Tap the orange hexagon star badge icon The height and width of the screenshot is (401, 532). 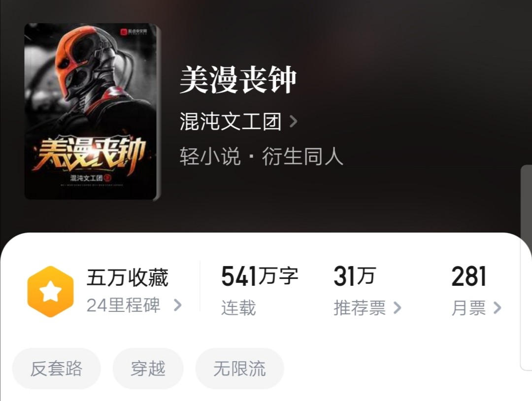(50, 292)
